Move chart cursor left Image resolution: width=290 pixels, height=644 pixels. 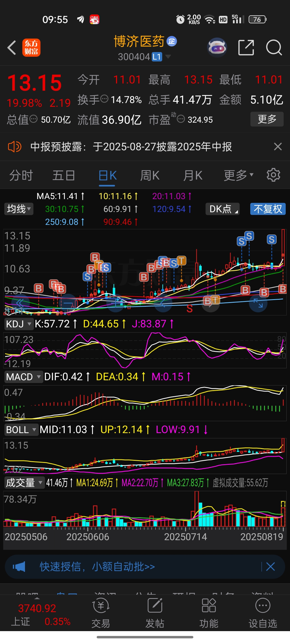point(163,303)
